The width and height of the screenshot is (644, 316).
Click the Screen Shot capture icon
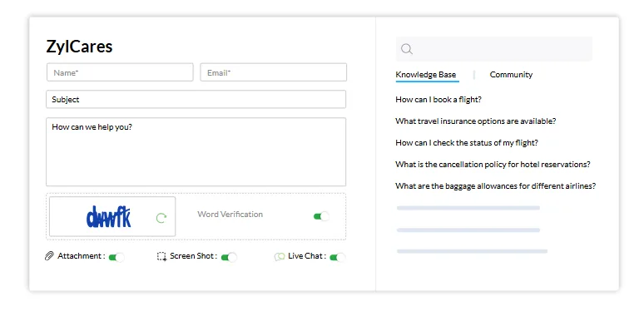(x=161, y=256)
